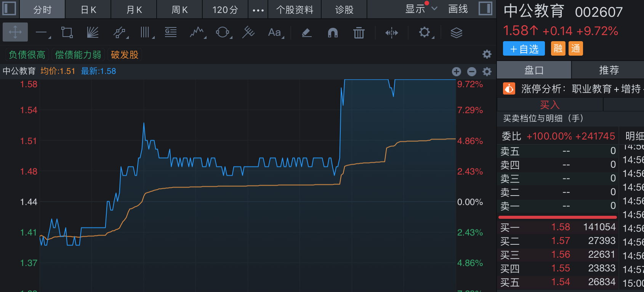Switch to the 盘口 tab

tap(534, 70)
